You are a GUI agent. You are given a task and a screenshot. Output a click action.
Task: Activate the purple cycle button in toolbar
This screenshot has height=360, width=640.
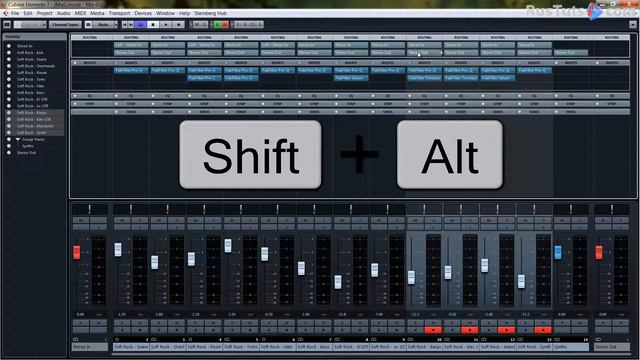click(140, 25)
